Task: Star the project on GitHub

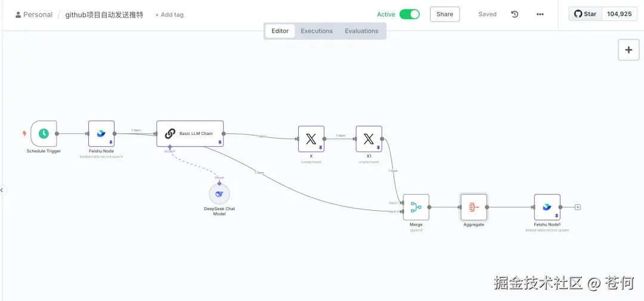Action: [586, 14]
